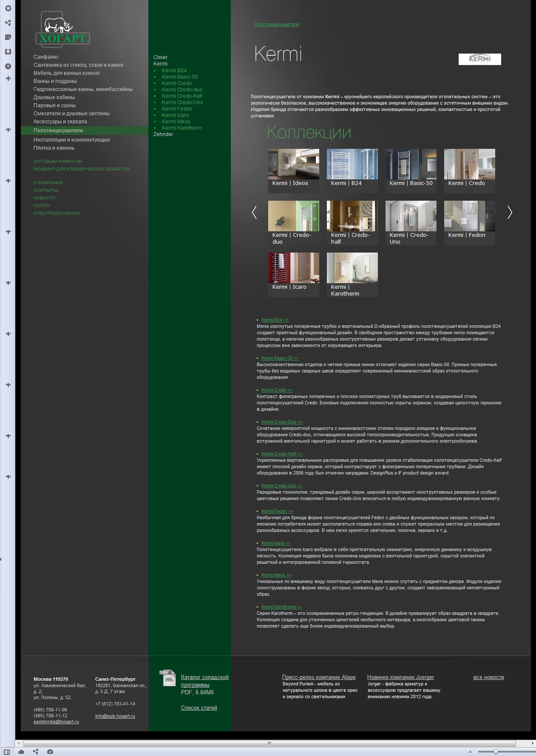Follow Kermi Credo >> text link

point(277,390)
